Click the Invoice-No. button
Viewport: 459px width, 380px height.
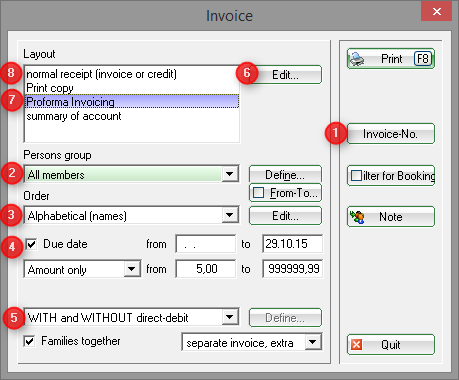click(x=391, y=134)
